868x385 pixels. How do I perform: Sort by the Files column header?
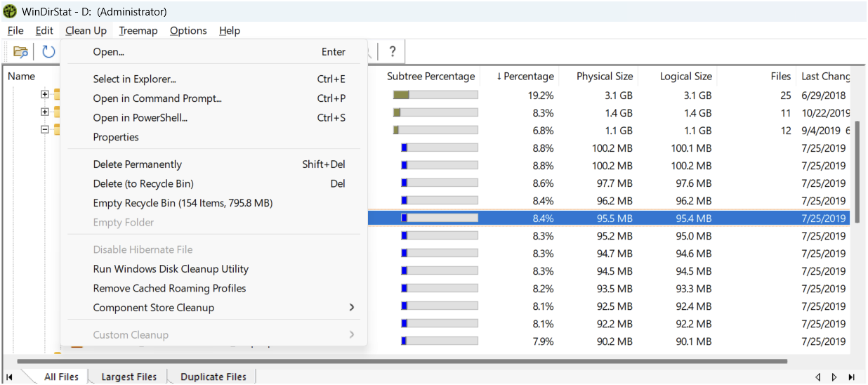click(x=780, y=77)
